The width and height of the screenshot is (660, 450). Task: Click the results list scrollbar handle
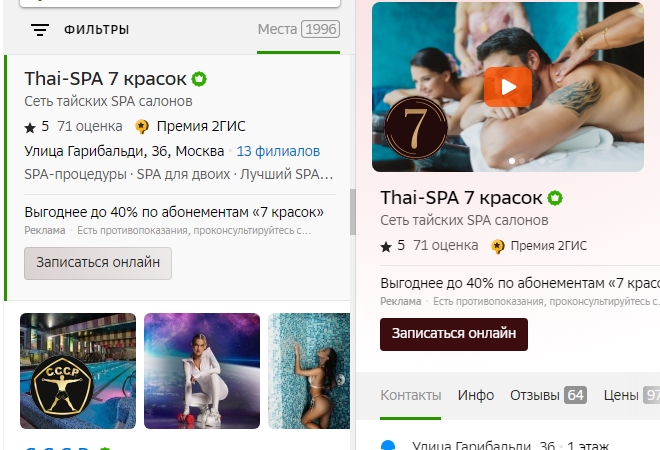coord(353,212)
